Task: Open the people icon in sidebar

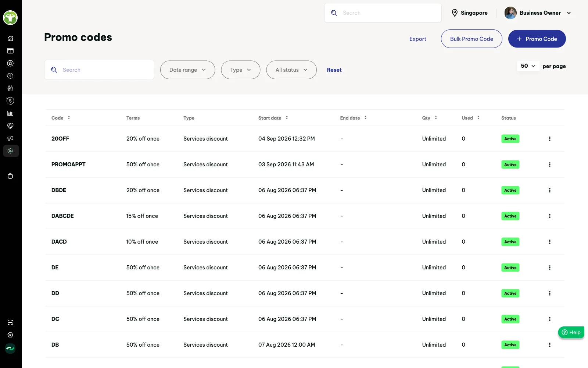Action: click(x=10, y=88)
